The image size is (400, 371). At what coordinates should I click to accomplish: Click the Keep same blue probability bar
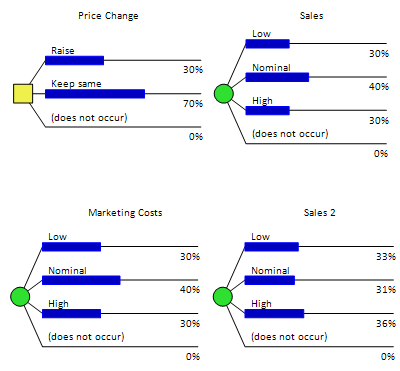tap(95, 94)
